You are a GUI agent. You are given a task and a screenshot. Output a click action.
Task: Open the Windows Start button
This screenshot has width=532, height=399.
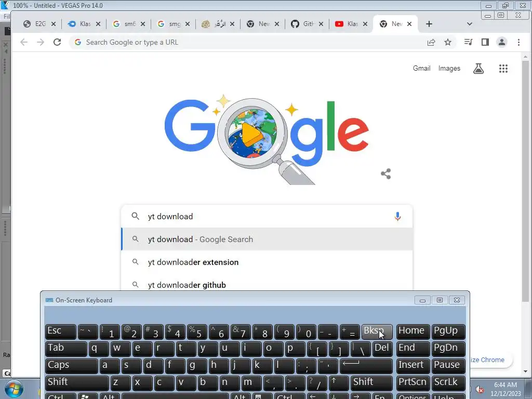point(14,389)
